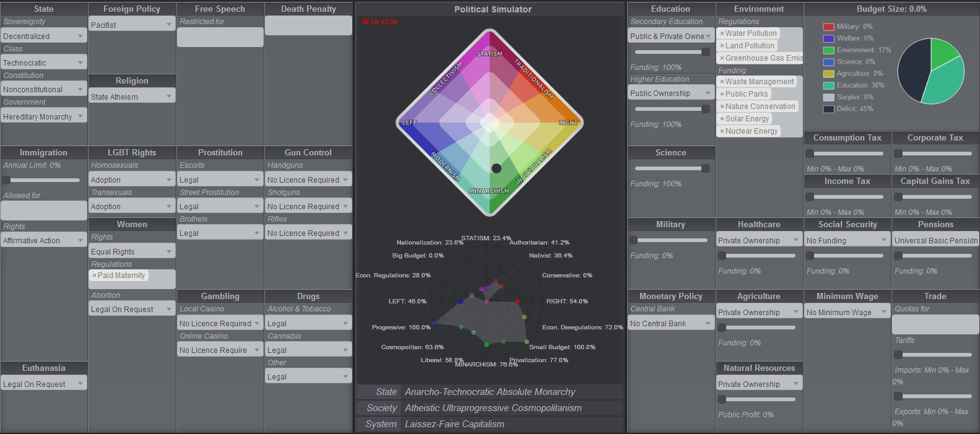
Task: Click the Trade Quotas for field
Action: [x=935, y=324]
